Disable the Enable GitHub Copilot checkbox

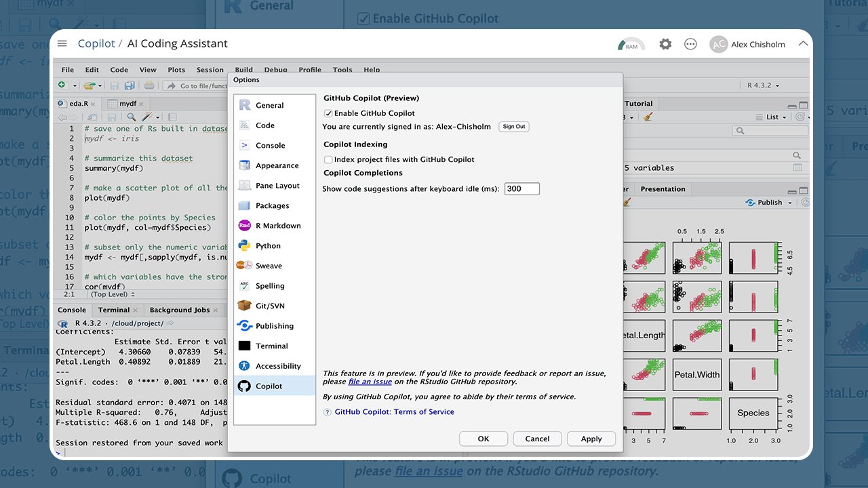point(328,113)
